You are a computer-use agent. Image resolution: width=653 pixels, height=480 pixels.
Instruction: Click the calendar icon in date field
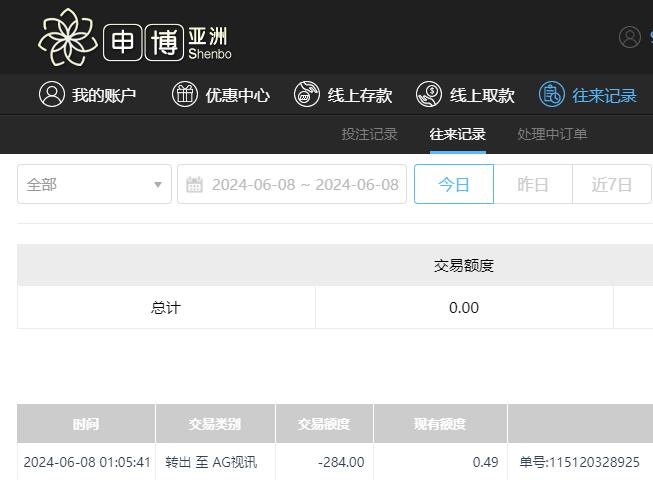194,184
